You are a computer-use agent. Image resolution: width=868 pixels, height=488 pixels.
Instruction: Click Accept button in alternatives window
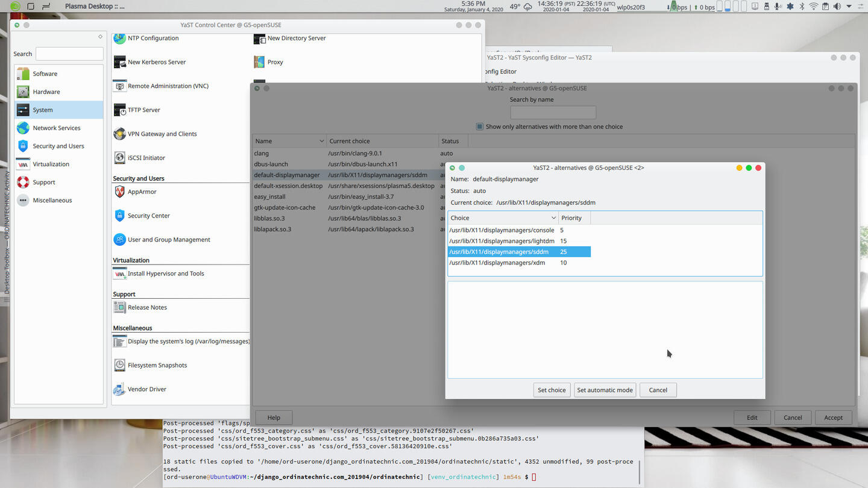tap(834, 418)
